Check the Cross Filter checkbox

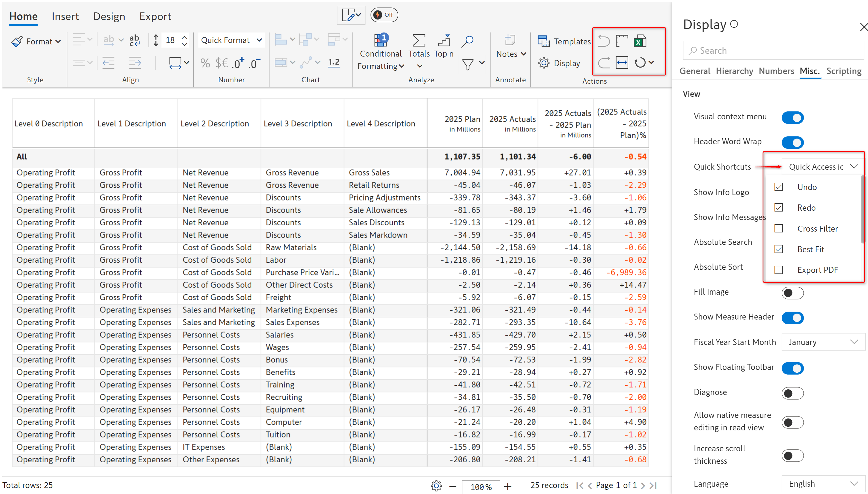[x=778, y=229]
